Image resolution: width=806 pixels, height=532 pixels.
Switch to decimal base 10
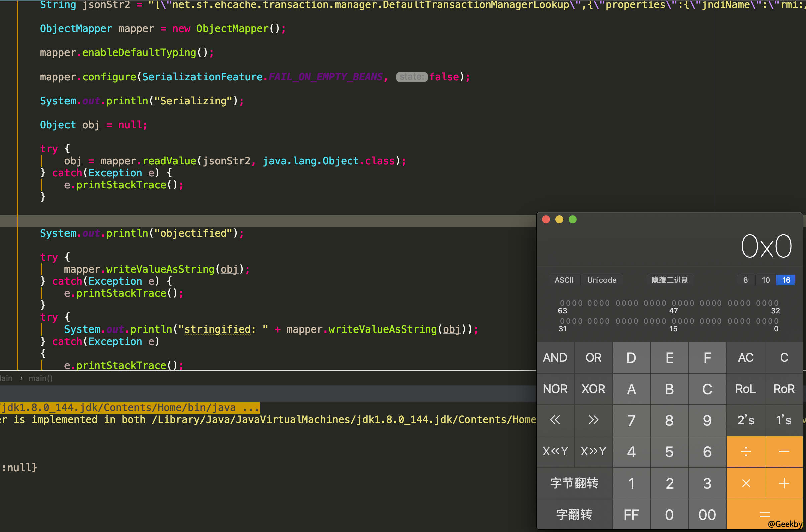765,280
